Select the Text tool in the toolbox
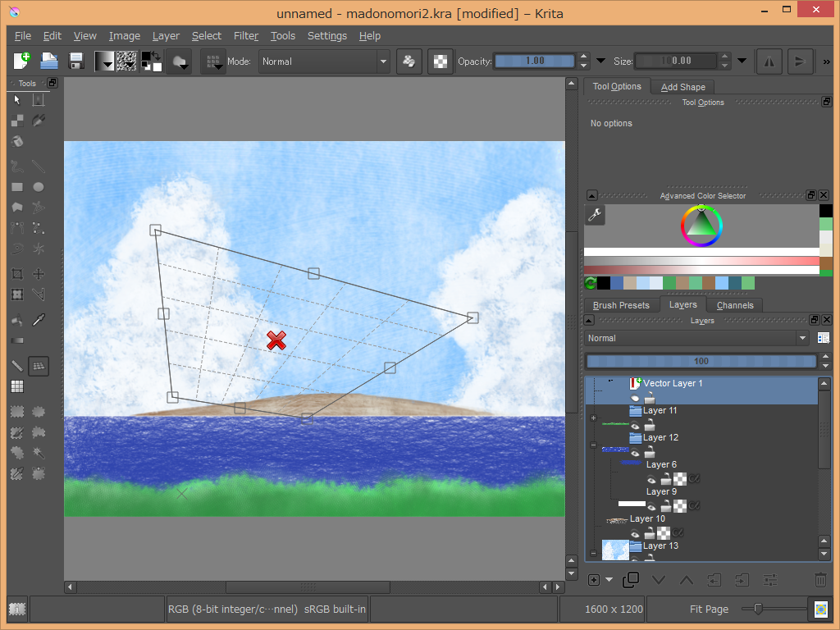This screenshot has height=630, width=840. click(x=39, y=100)
